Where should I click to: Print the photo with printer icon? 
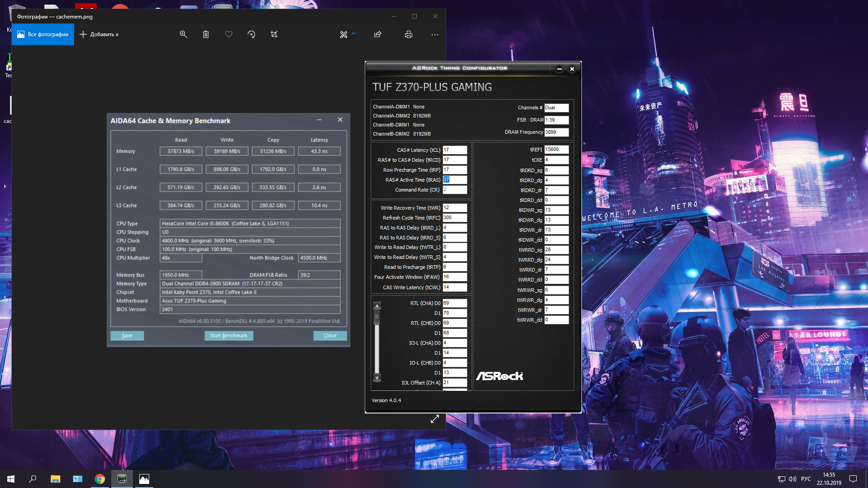(409, 34)
